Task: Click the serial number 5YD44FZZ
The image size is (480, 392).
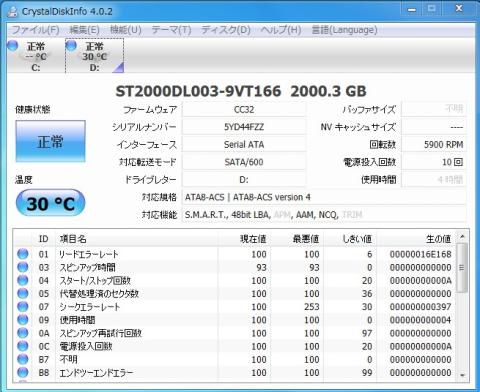Action: click(244, 127)
